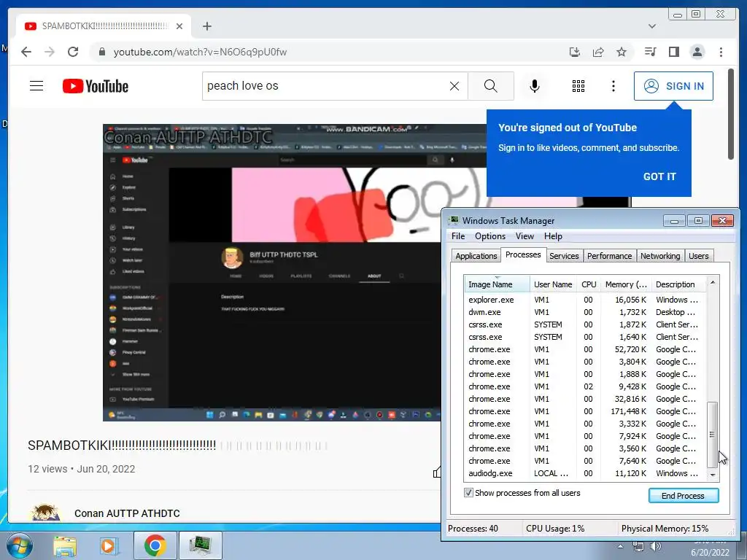The height and width of the screenshot is (560, 747).
Task: Select chrome.exe using 171,448 K memory
Action: (x=585, y=411)
